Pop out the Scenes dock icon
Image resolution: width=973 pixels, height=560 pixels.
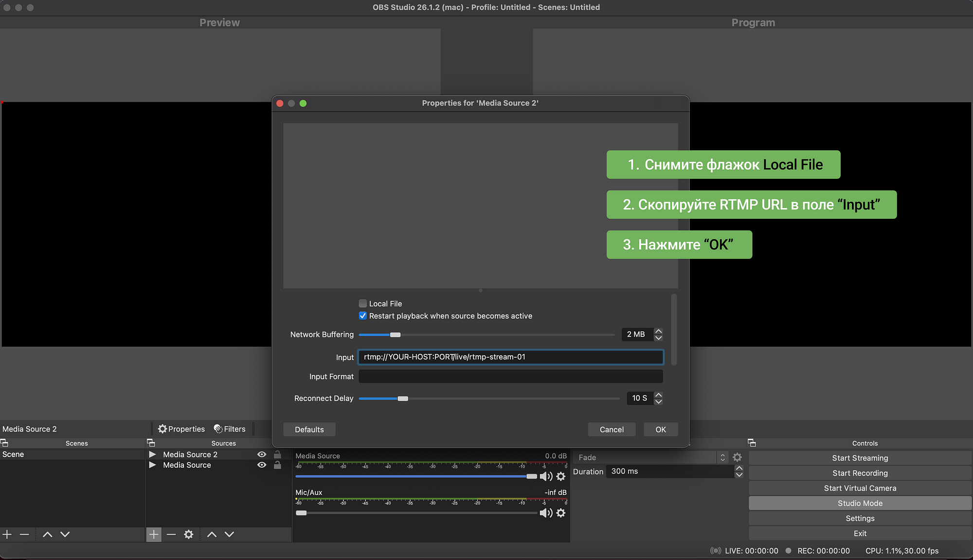[x=4, y=443]
